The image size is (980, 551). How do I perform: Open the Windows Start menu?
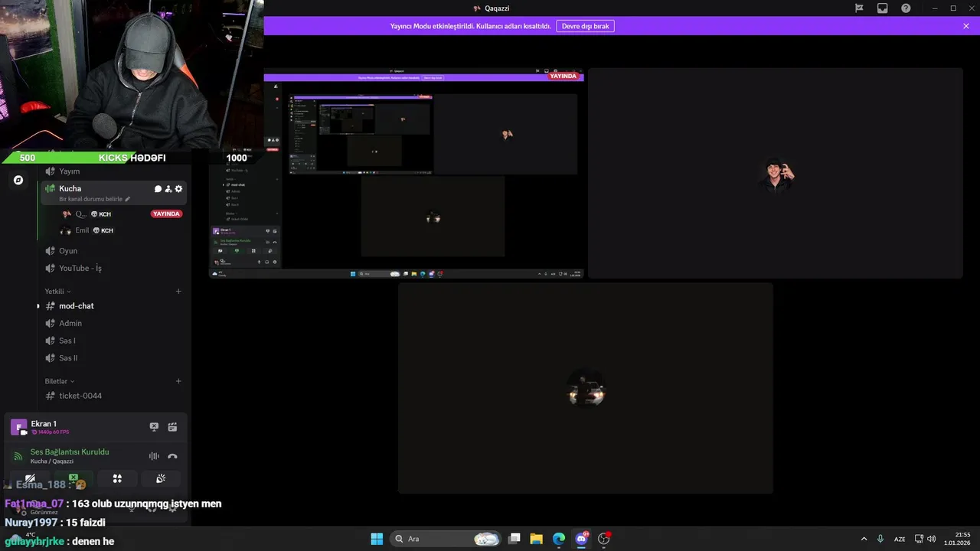pyautogui.click(x=377, y=539)
